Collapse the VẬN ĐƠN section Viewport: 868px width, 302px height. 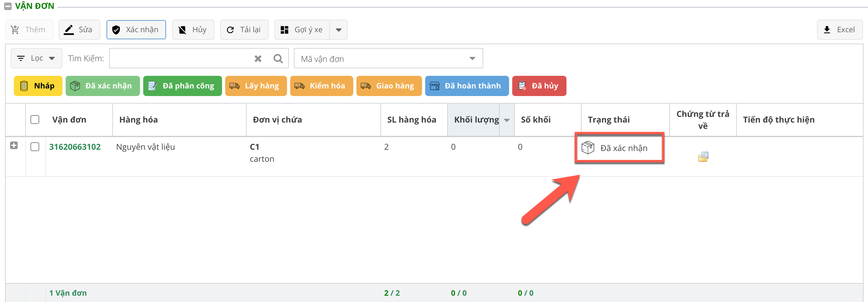(x=8, y=6)
